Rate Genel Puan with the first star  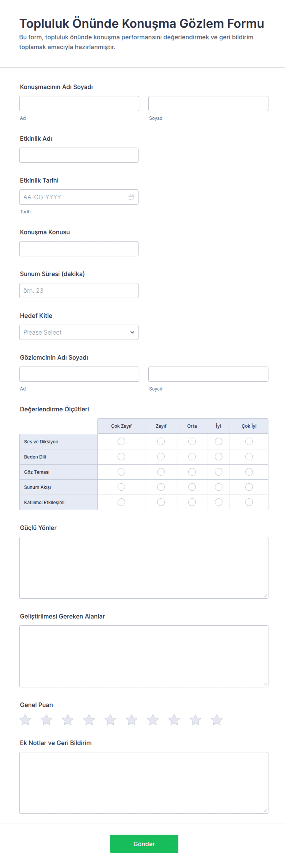click(x=25, y=720)
